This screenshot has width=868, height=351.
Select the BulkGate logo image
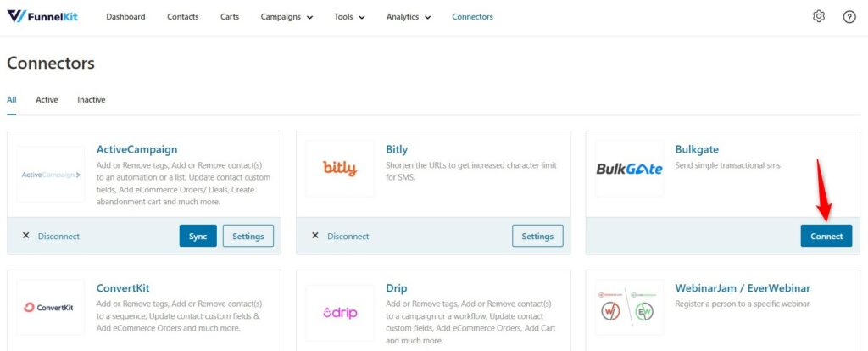[x=630, y=169]
